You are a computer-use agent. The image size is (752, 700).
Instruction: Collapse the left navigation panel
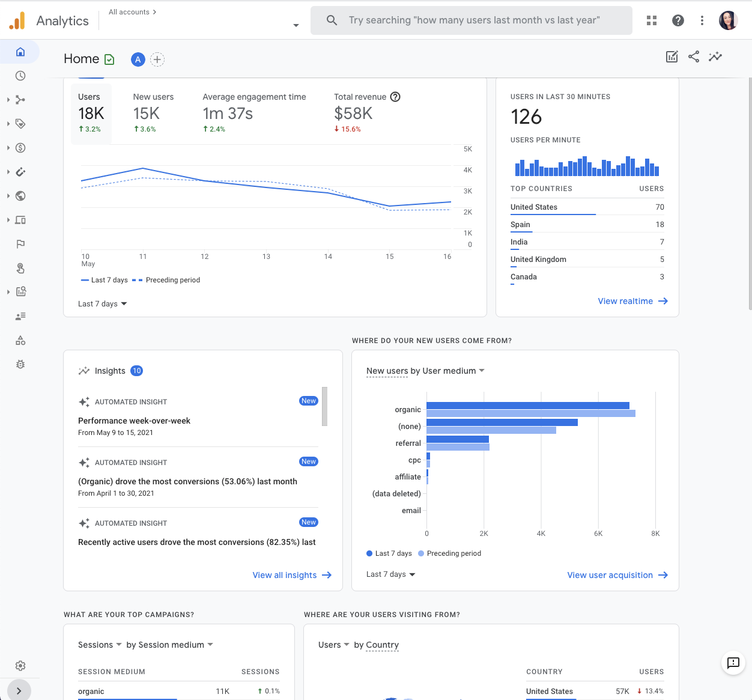point(19,690)
